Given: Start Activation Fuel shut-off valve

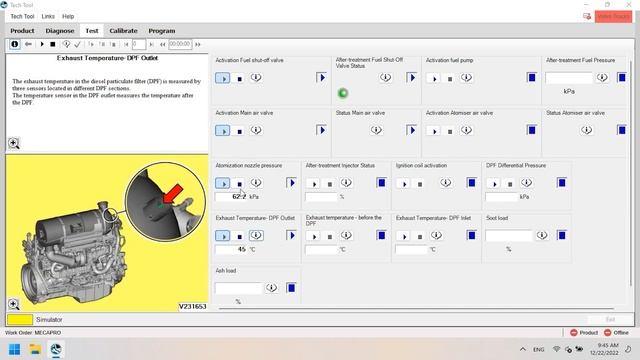Looking at the screenshot, I should [x=222, y=78].
